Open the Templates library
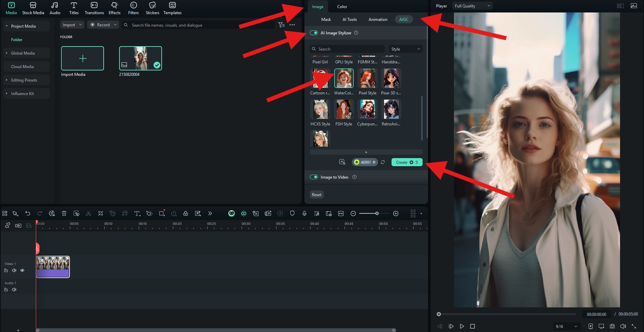The width and height of the screenshot is (644, 332). 172,8
